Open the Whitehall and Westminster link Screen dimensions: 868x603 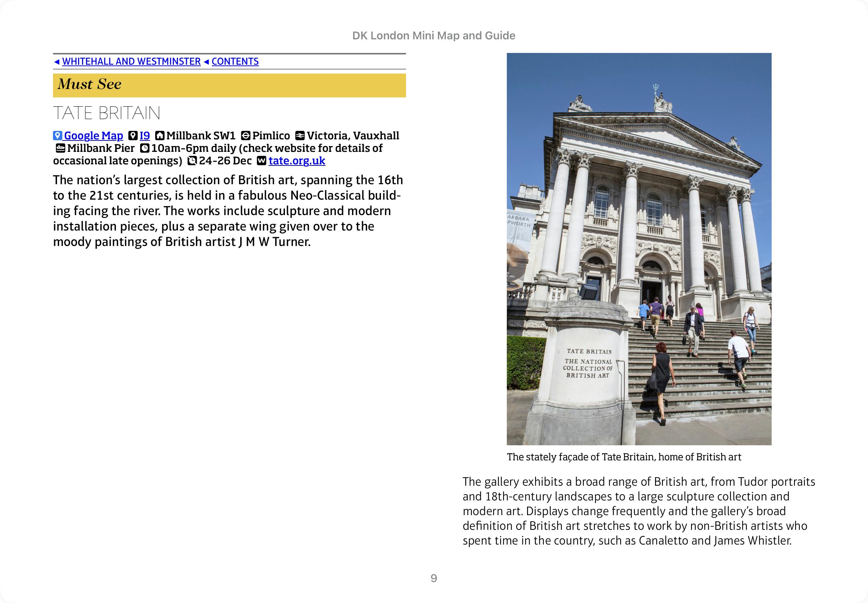[131, 61]
